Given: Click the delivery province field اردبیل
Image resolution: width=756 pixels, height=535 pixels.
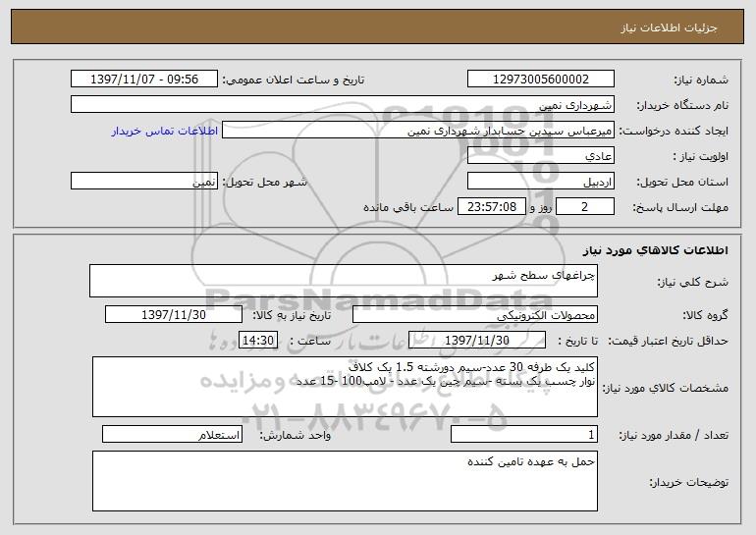Looking at the screenshot, I should pos(540,182).
